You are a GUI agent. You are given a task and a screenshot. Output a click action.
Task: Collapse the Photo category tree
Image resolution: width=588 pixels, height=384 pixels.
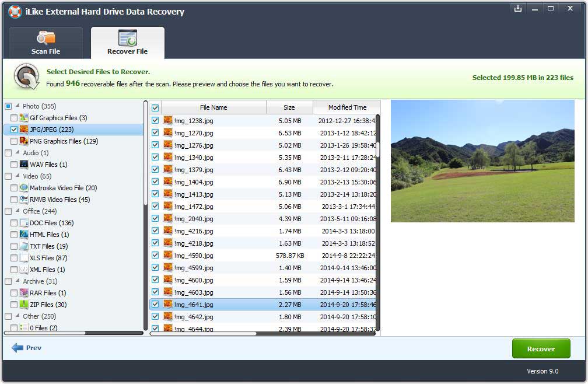pyautogui.click(x=18, y=106)
